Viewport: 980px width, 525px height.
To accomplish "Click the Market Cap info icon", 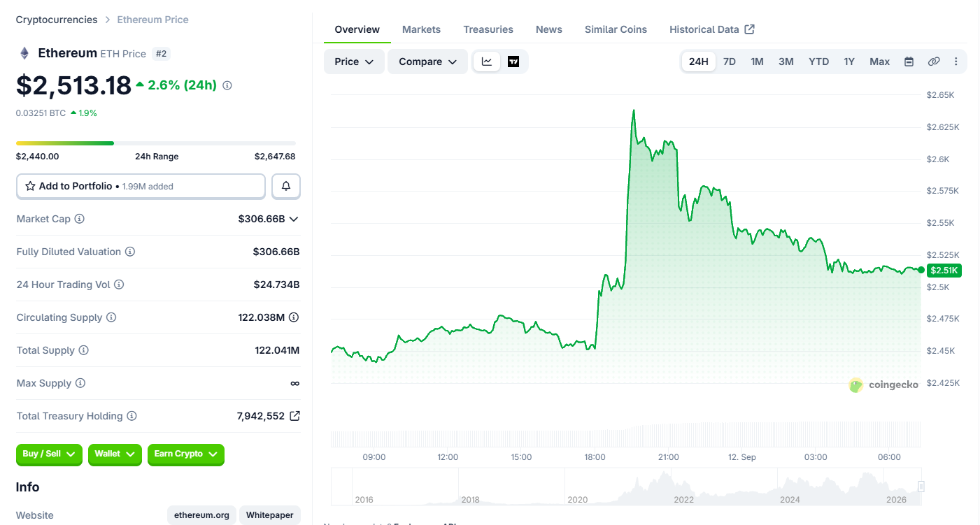I will point(80,219).
